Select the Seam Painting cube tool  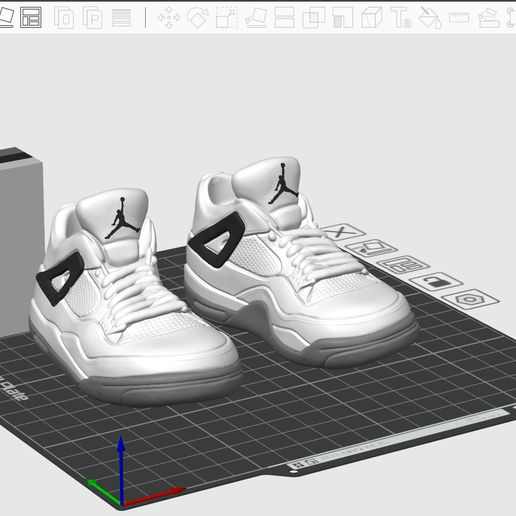(372, 18)
